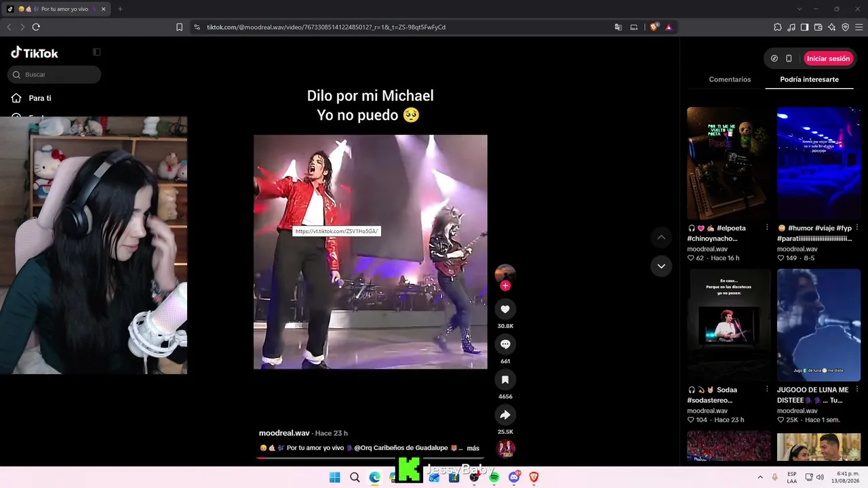Screen dimensions: 868x488
Task: Open the #humor #viaje recommended video thumbnail
Action: pos(818,163)
